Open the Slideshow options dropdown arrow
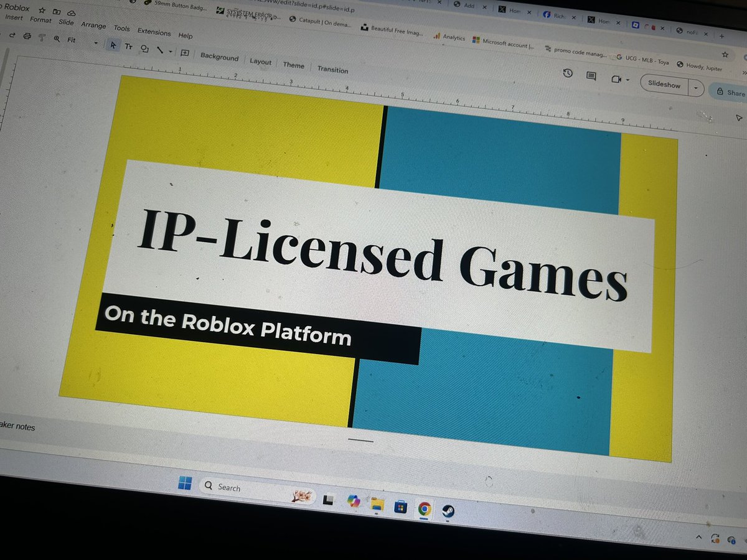Viewport: 747px width, 560px height. click(x=695, y=88)
